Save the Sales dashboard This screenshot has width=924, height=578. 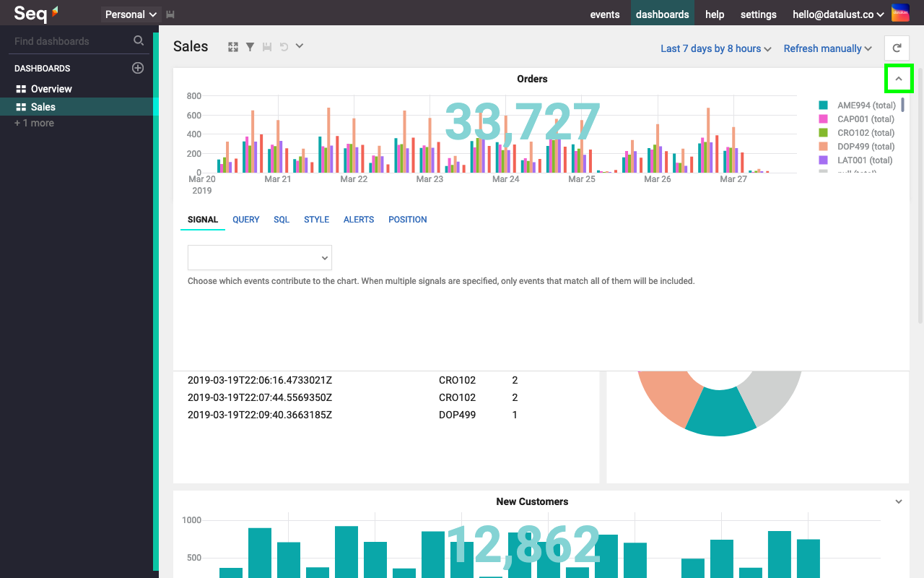click(x=267, y=47)
